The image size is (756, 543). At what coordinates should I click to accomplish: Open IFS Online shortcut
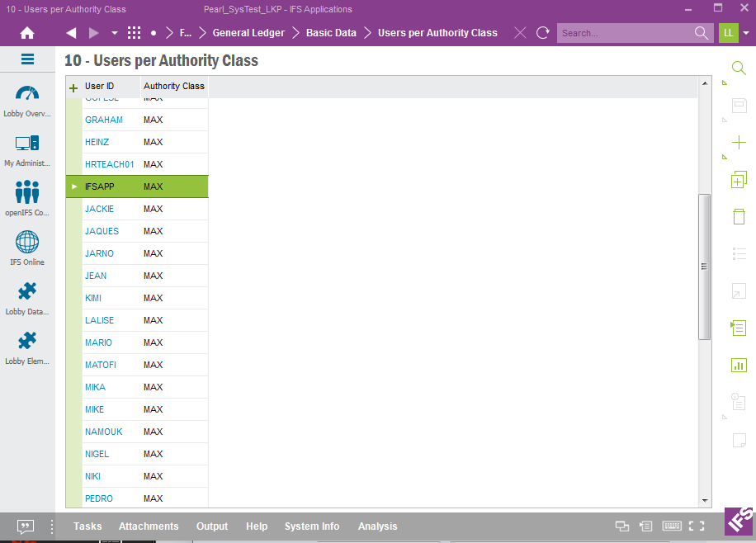[x=27, y=248]
